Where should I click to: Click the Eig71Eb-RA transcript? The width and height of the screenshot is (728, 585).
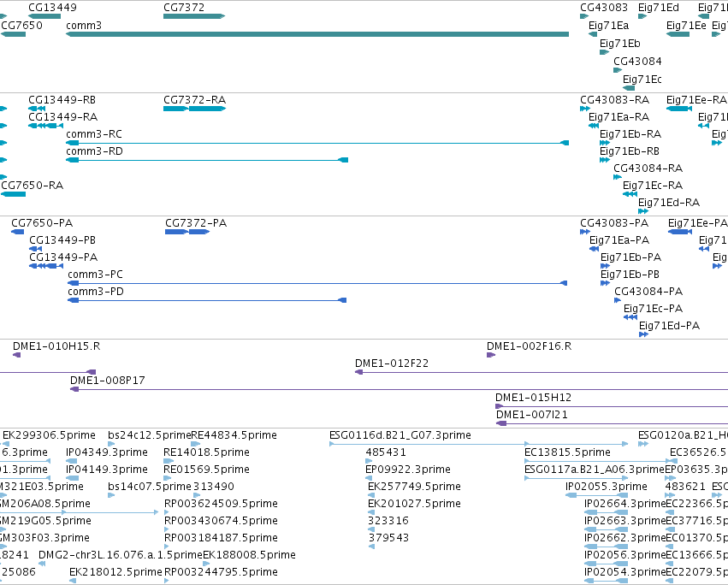point(605,143)
